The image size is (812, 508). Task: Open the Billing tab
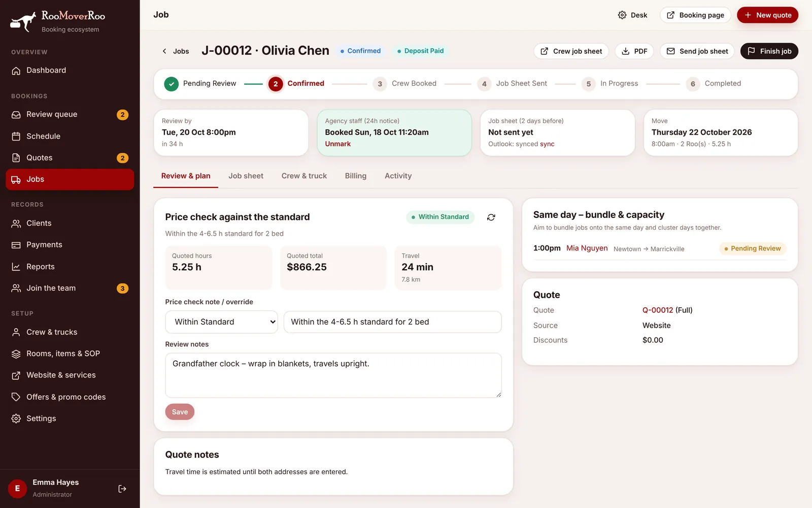pyautogui.click(x=356, y=176)
